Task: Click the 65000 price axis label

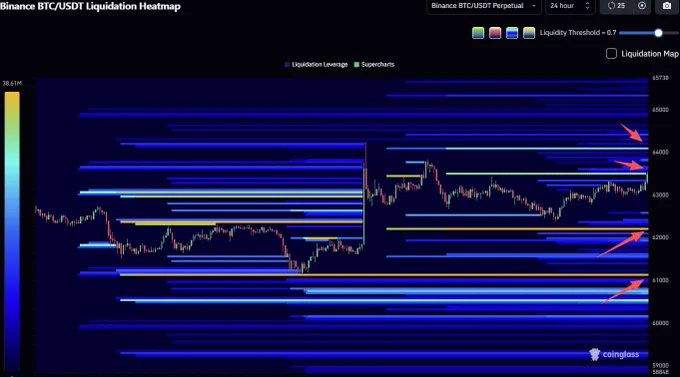Action: [x=660, y=110]
